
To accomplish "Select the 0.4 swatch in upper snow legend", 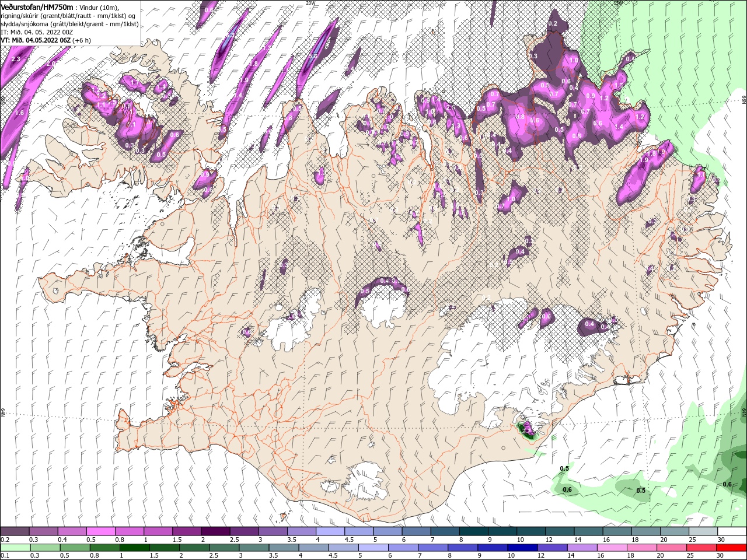I will point(72,531).
